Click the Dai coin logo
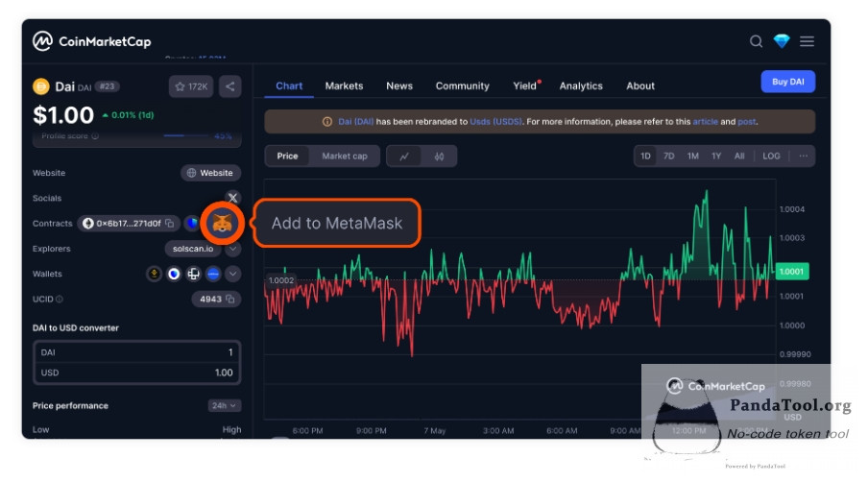The width and height of the screenshot is (868, 482). tap(41, 86)
